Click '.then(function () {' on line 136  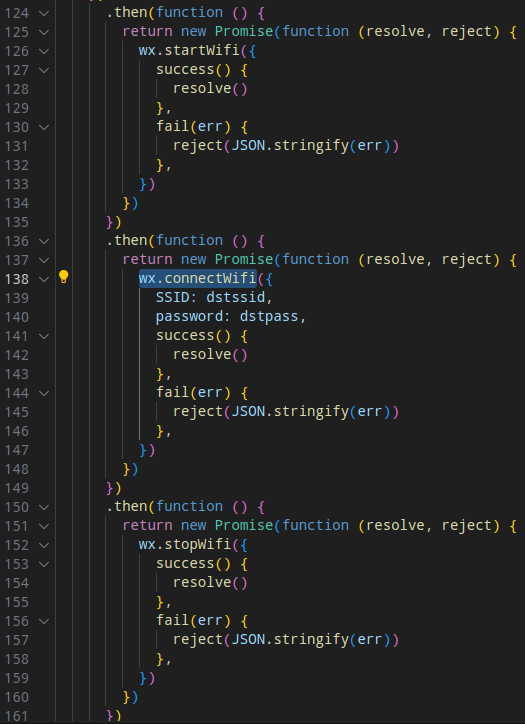tap(185, 241)
